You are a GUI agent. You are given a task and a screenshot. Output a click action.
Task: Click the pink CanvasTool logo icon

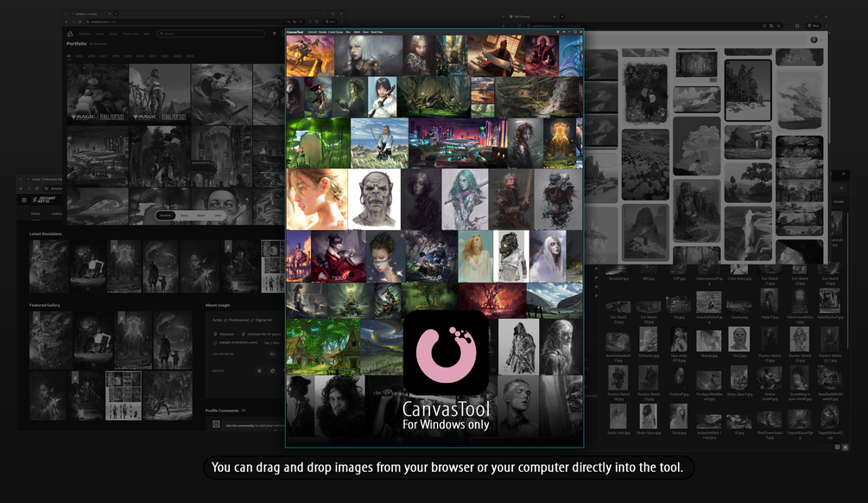pyautogui.click(x=447, y=353)
